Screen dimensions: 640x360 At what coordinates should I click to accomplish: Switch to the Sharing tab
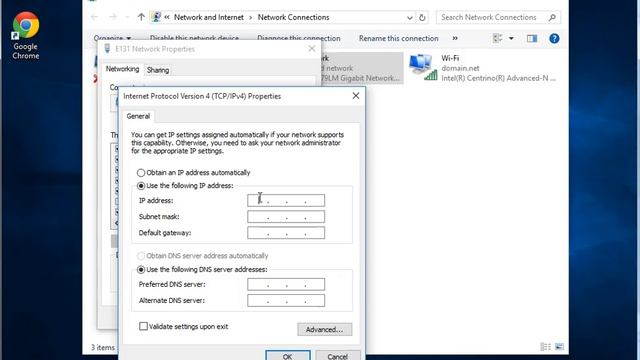158,70
